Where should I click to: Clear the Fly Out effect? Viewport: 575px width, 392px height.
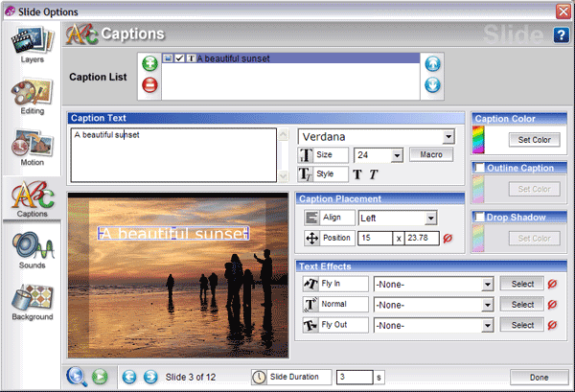pos(552,325)
